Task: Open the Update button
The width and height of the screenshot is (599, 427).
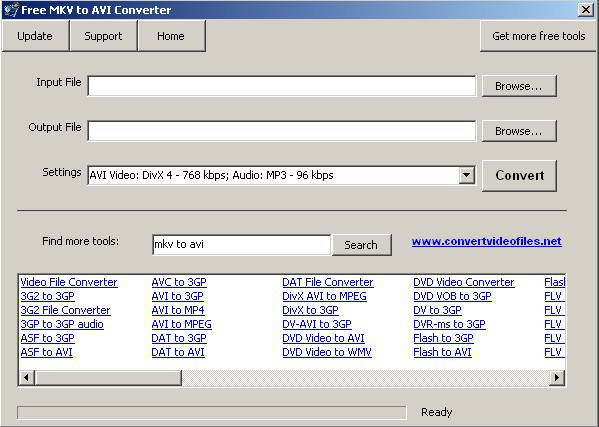Action: 35,36
